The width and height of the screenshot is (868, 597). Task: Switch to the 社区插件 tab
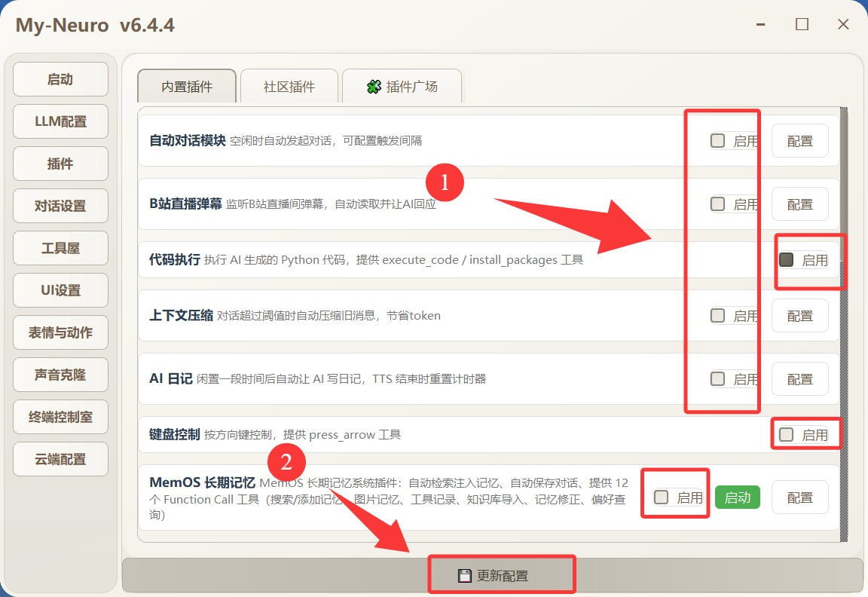(289, 87)
